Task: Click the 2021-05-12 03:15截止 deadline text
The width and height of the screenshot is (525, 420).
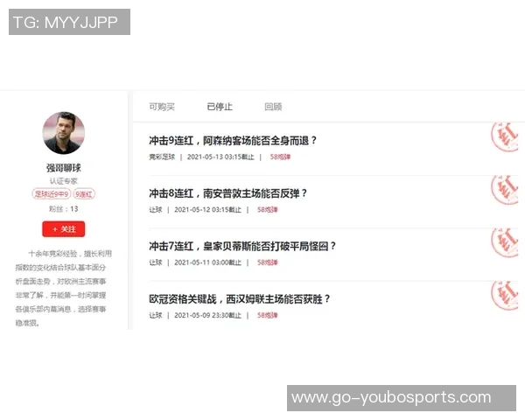Action: (x=207, y=210)
